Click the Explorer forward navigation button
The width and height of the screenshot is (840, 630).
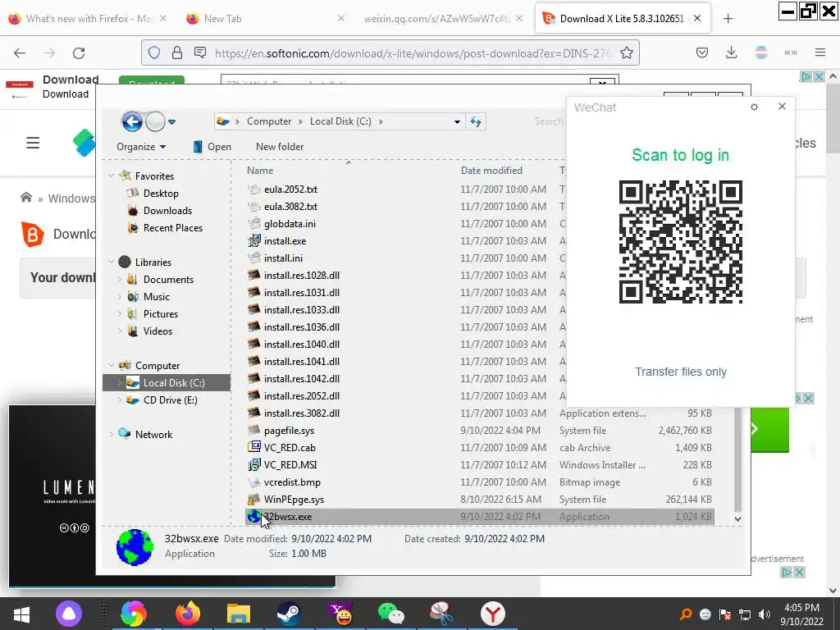point(155,122)
